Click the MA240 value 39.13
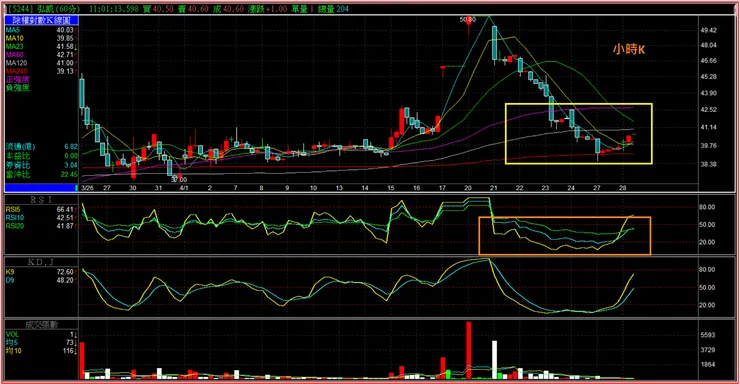740x384 pixels. (65, 71)
